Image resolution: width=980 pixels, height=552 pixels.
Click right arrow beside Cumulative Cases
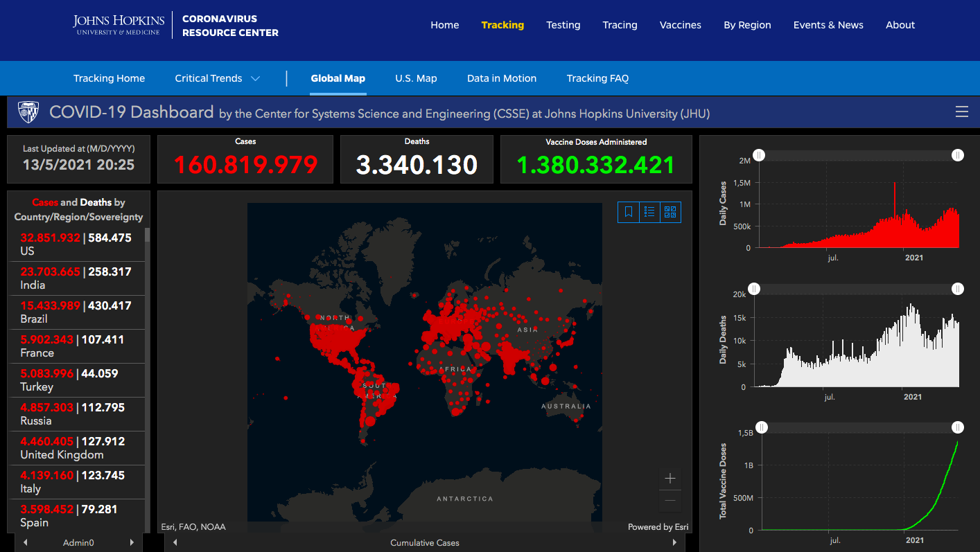[x=674, y=542]
